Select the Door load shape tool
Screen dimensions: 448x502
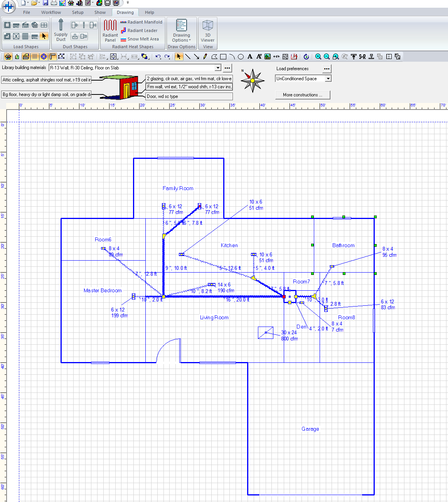(25, 25)
